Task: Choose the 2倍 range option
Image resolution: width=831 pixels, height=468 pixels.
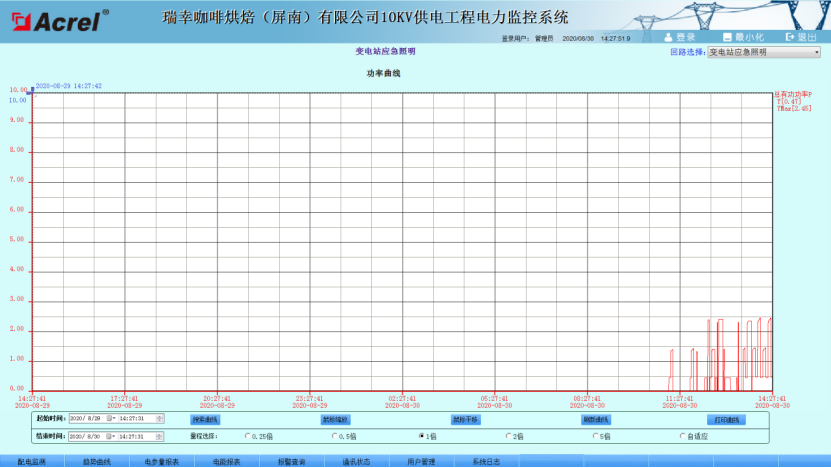Action: (x=509, y=436)
